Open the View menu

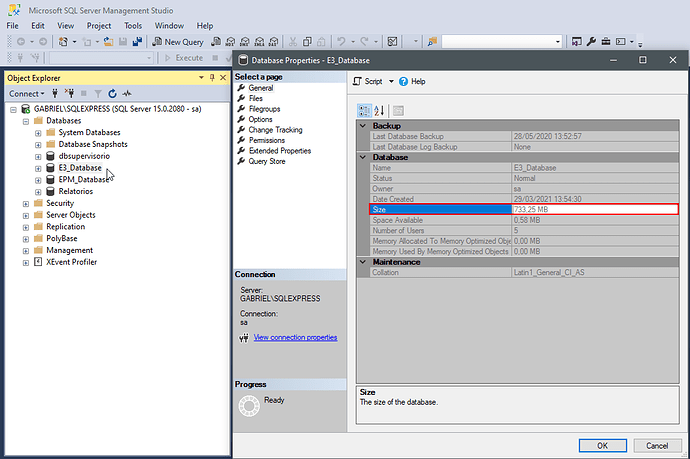click(x=66, y=26)
